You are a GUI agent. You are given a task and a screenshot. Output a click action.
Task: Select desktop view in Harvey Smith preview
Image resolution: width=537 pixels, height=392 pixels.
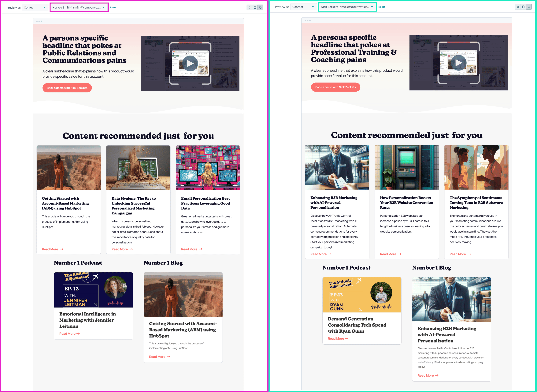(x=260, y=8)
